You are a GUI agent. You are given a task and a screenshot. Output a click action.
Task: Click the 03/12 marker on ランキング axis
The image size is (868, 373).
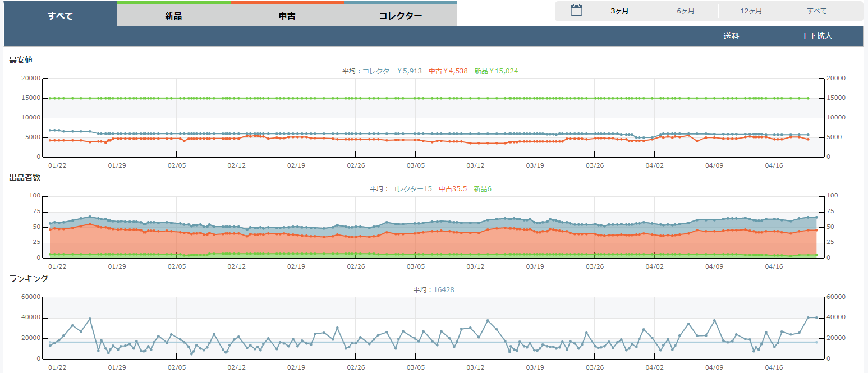(475, 368)
